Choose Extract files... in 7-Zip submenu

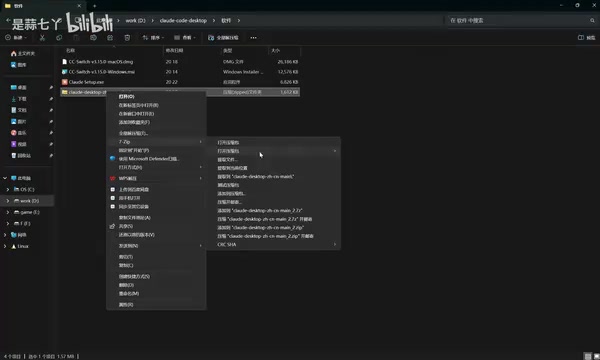[273, 160]
